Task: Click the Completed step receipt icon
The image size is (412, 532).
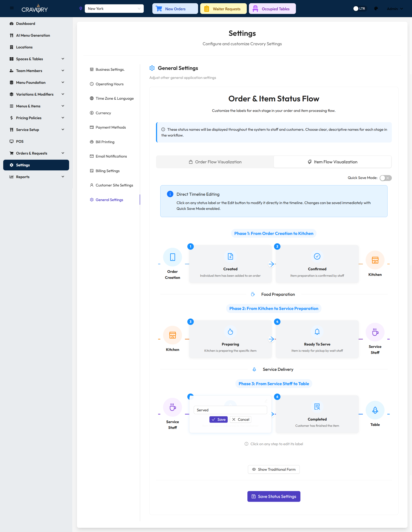Action: coord(317,407)
